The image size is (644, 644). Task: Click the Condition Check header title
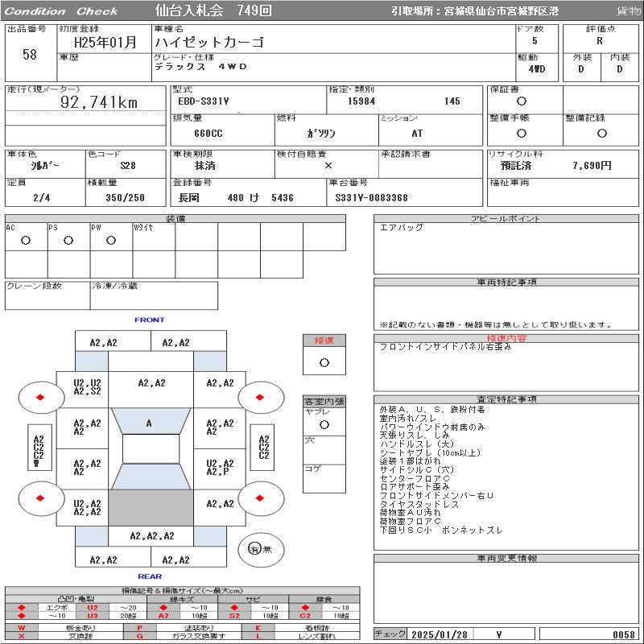click(61, 11)
